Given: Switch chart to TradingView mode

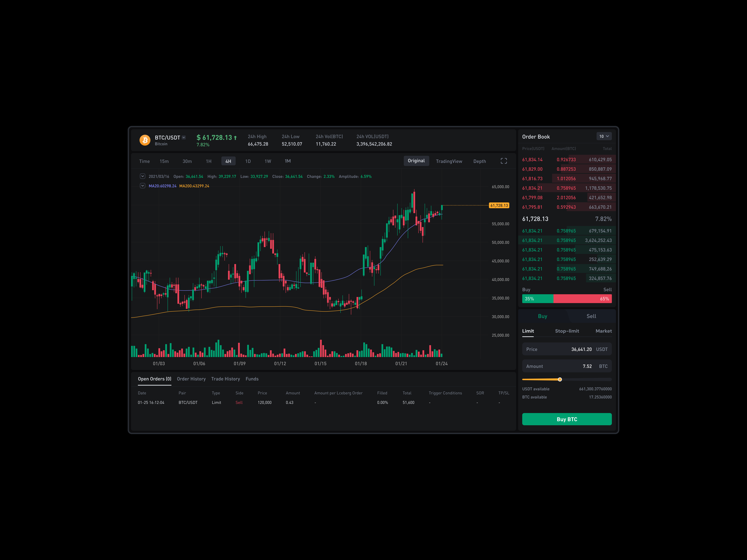Looking at the screenshot, I should pyautogui.click(x=449, y=161).
